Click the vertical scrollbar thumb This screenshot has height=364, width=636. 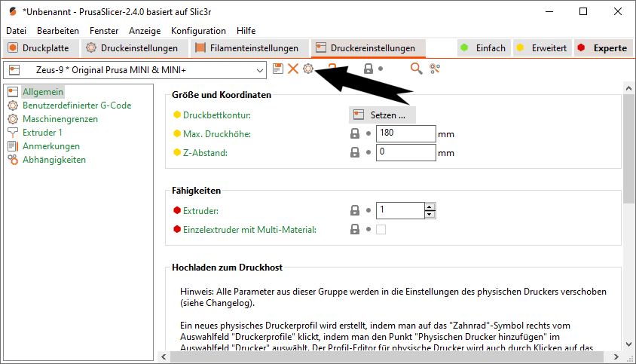point(628,149)
